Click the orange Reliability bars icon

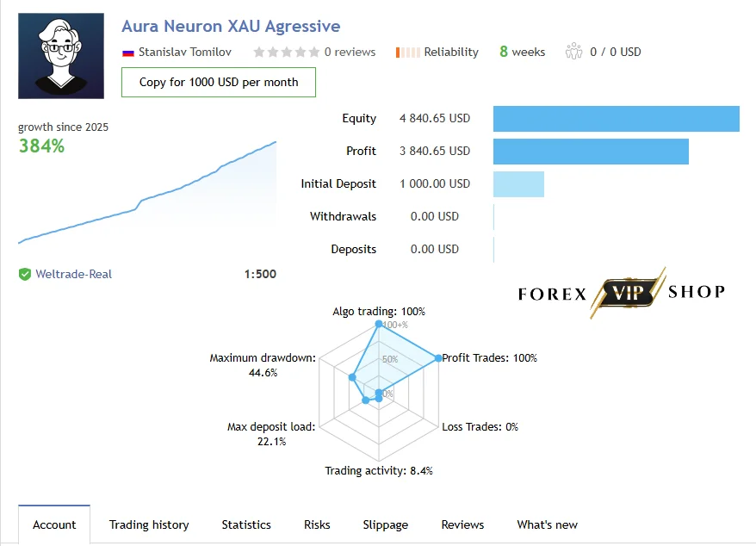click(x=407, y=52)
